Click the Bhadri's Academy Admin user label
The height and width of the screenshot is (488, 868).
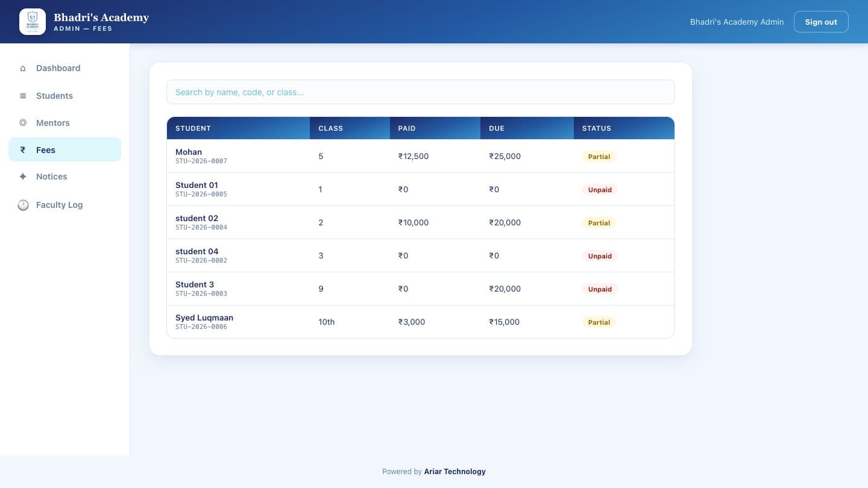(x=737, y=22)
